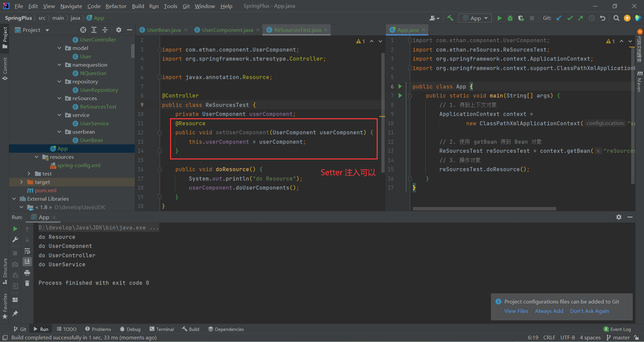
Task: Open Git history clock icon
Action: pos(592,18)
